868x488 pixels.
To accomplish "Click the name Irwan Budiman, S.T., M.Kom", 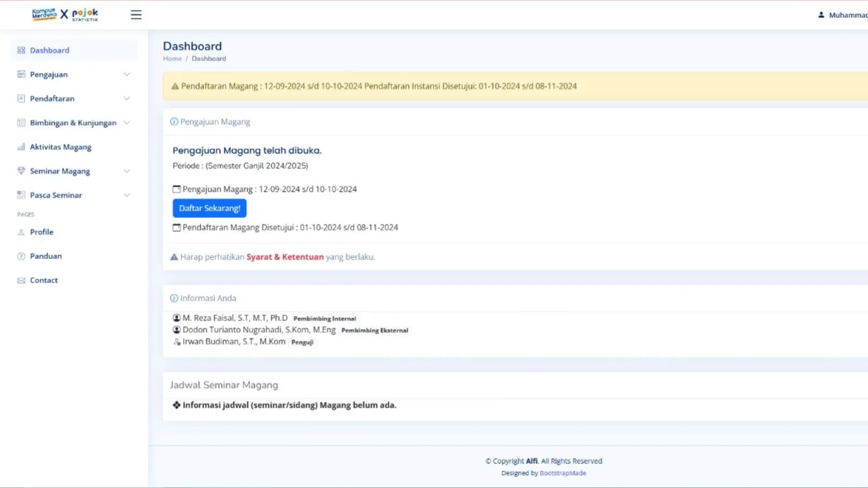I will pos(234,342).
